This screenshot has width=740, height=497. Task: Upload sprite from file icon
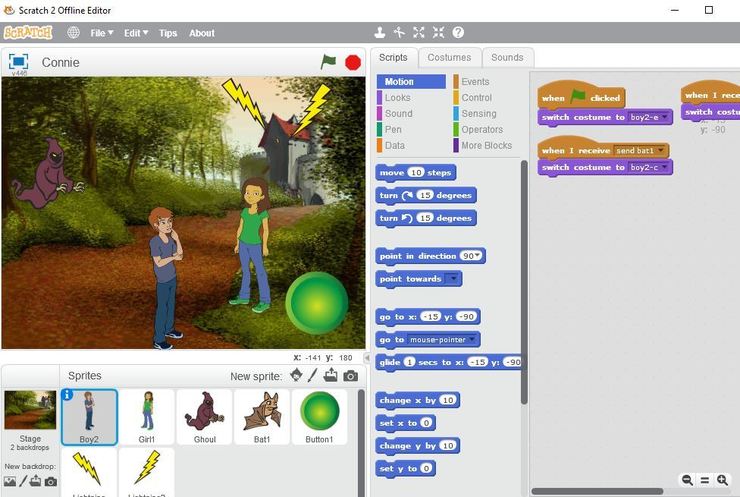click(330, 375)
